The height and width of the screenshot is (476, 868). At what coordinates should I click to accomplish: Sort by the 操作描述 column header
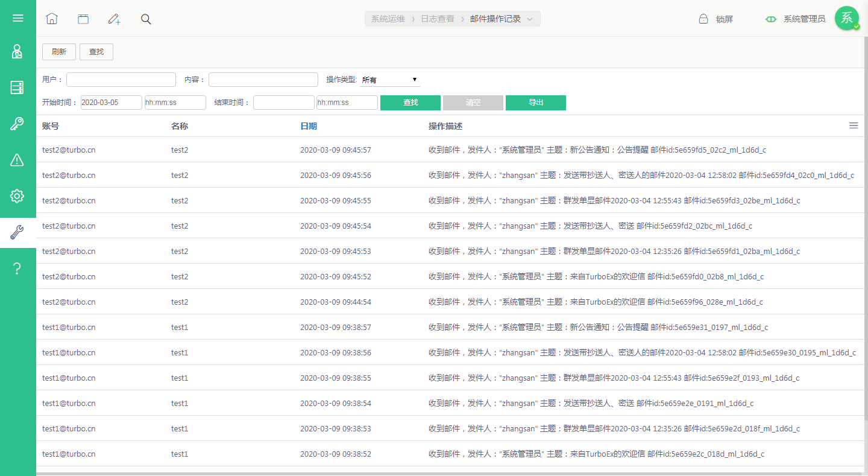[445, 126]
